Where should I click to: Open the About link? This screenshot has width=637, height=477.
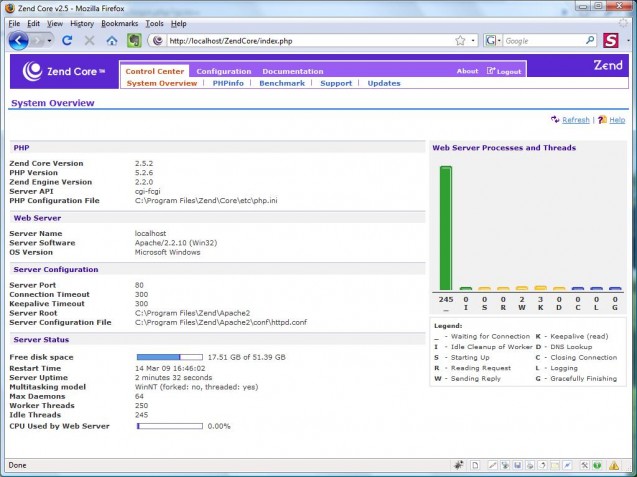click(468, 71)
